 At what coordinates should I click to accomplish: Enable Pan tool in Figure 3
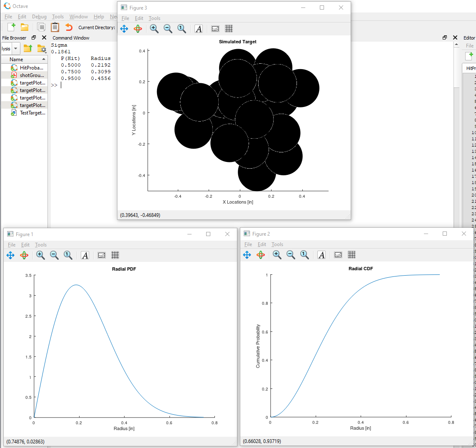coord(124,29)
